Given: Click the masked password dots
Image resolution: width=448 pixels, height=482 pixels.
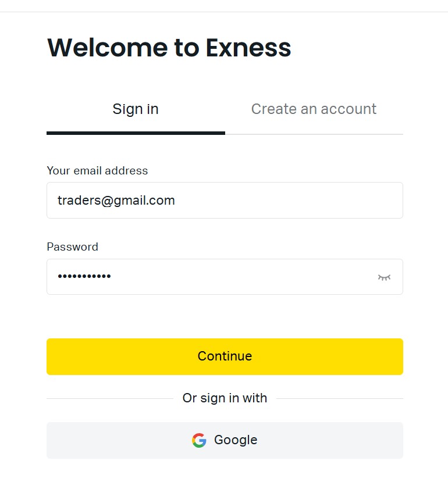Looking at the screenshot, I should pyautogui.click(x=84, y=277).
